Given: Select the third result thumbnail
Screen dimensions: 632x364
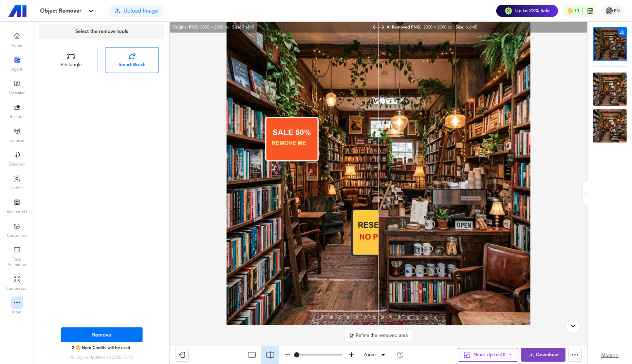Looking at the screenshot, I should click(610, 126).
